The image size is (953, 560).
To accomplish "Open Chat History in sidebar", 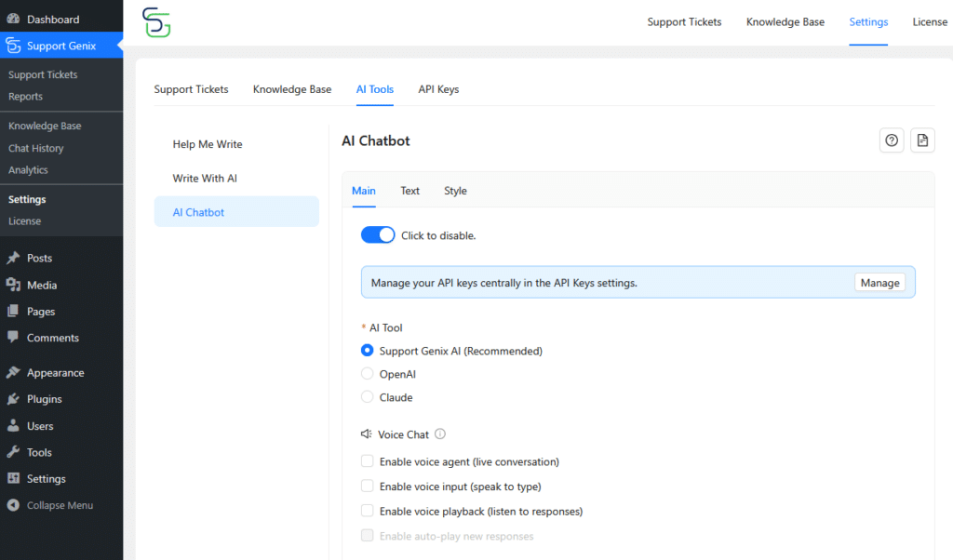I will [35, 148].
